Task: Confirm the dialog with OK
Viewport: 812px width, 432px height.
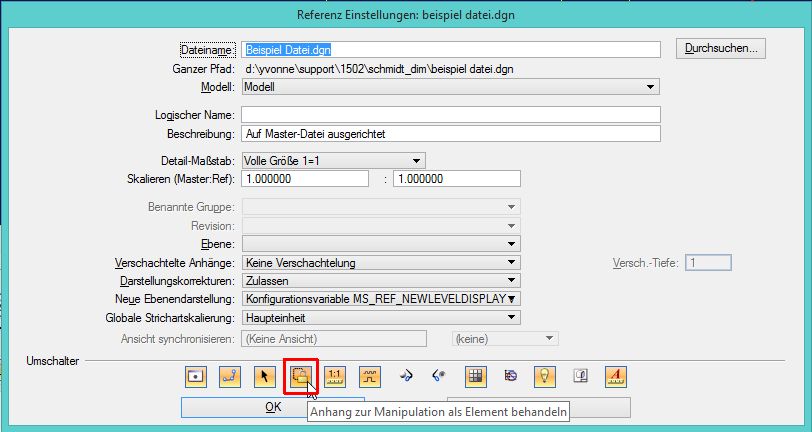Action: 273,407
